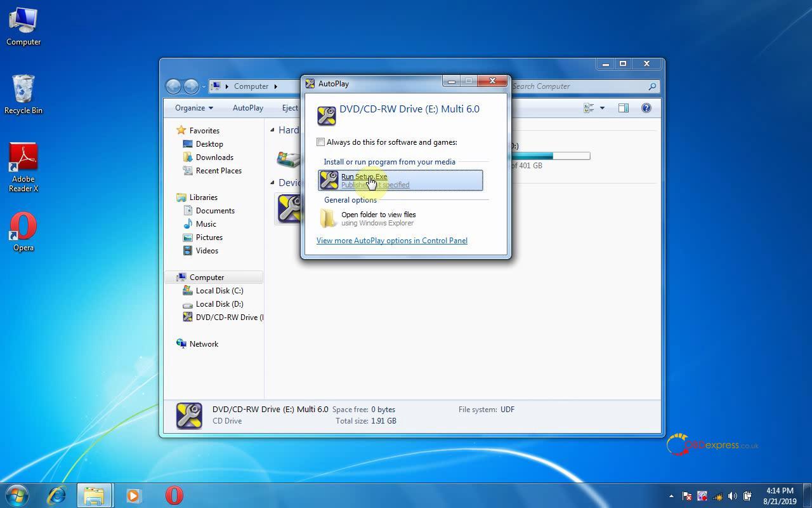This screenshot has width=812, height=508.
Task: Open Adobe Reader X desktop shortcut
Action: click(23, 166)
